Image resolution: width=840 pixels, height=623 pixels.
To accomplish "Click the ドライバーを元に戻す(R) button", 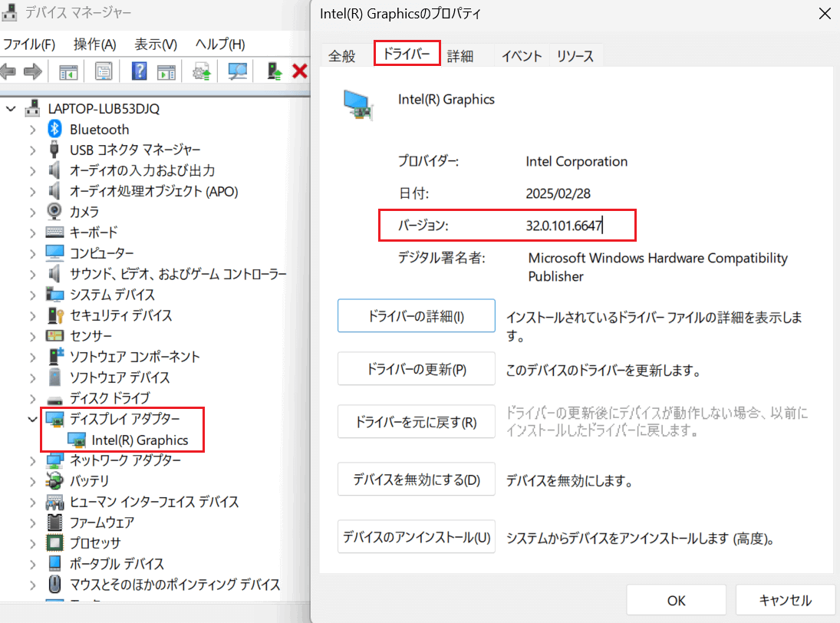I will click(x=417, y=422).
